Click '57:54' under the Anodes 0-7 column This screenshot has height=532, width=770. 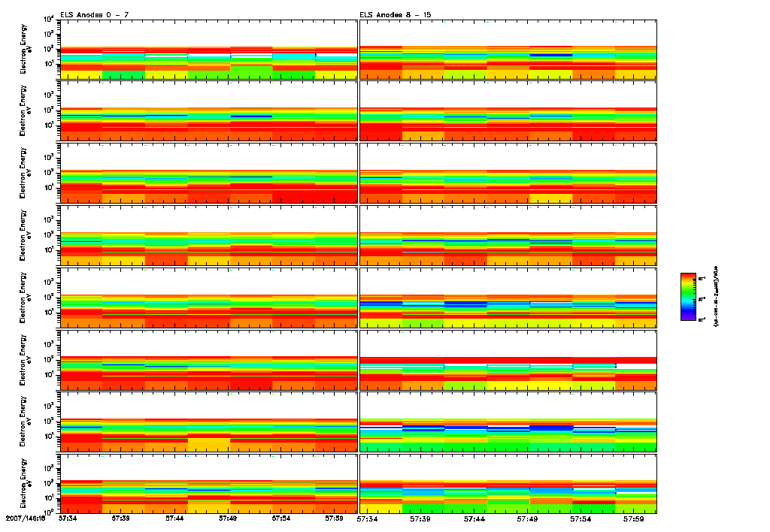pyautogui.click(x=281, y=518)
